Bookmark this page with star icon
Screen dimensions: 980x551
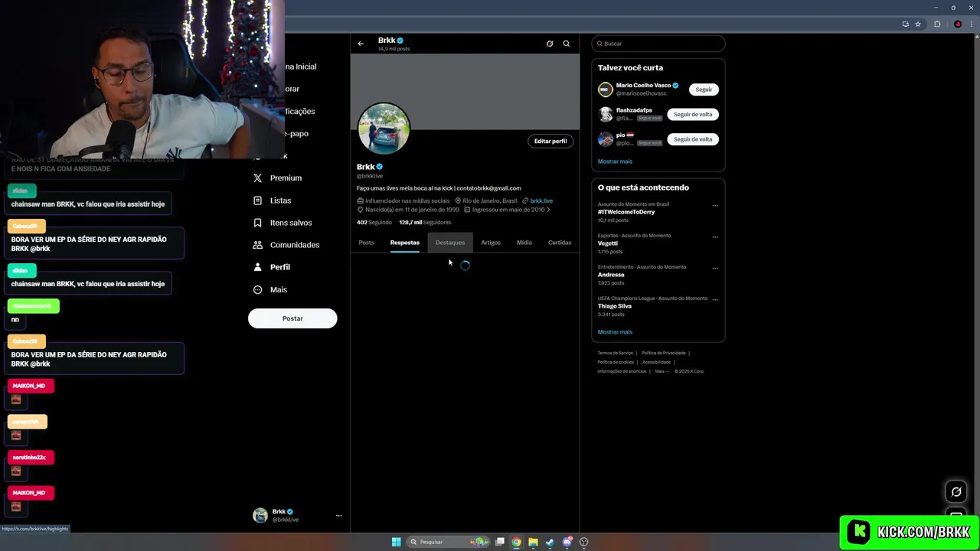coord(918,24)
